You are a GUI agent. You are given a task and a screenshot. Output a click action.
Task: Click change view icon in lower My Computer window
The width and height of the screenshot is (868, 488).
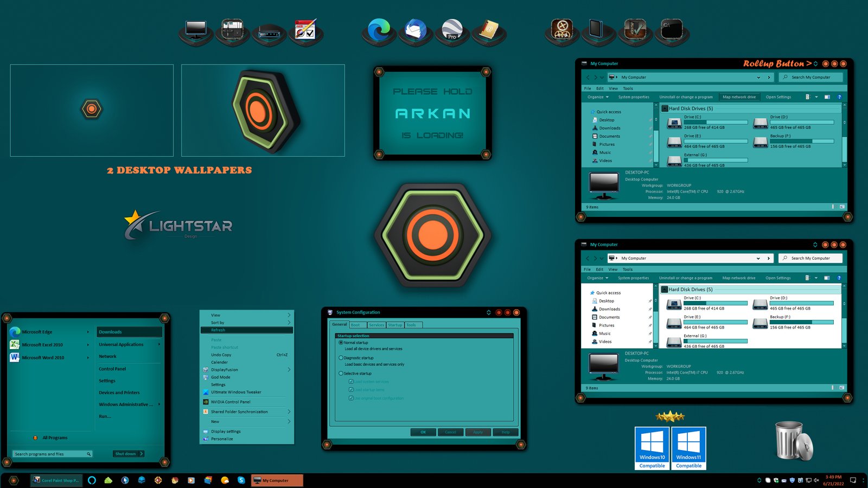coord(807,278)
